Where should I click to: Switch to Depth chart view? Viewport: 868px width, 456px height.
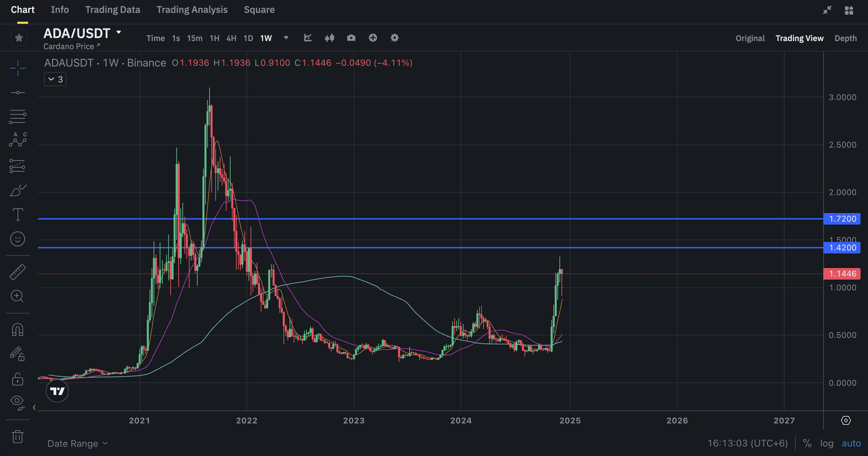pos(845,38)
